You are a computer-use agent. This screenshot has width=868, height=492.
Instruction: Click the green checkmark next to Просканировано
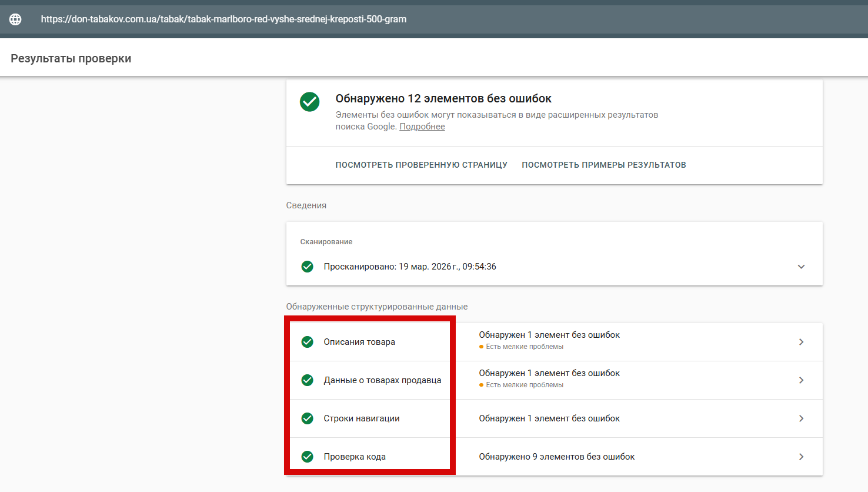click(x=307, y=267)
